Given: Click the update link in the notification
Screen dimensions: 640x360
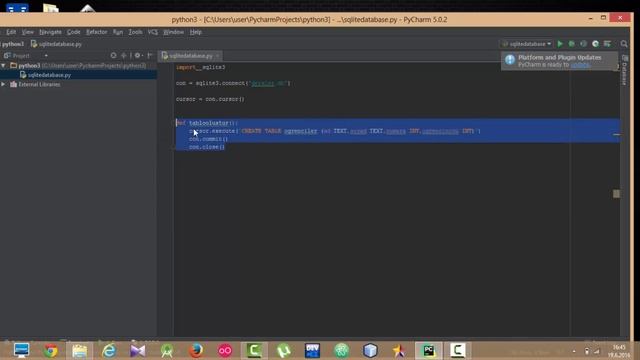Looking at the screenshot, I should (580, 64).
